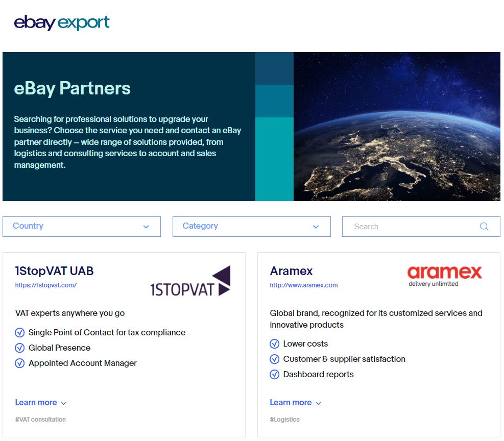Image resolution: width=504 pixels, height=441 pixels.
Task: Open the Category dropdown
Action: coord(251,227)
